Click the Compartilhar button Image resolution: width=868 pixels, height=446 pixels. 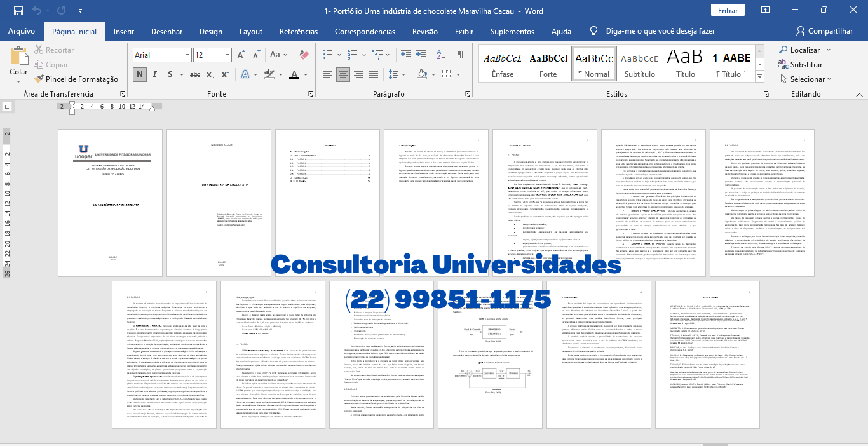point(824,31)
